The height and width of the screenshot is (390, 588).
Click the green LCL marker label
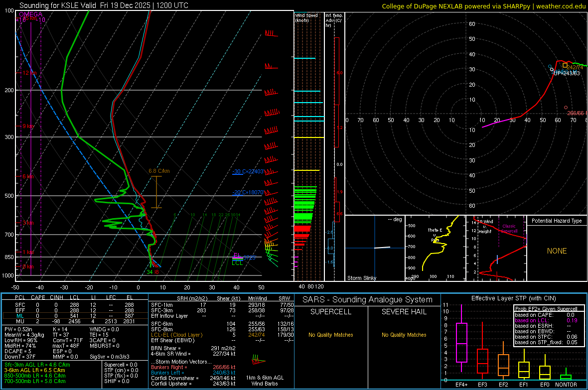[x=237, y=263]
